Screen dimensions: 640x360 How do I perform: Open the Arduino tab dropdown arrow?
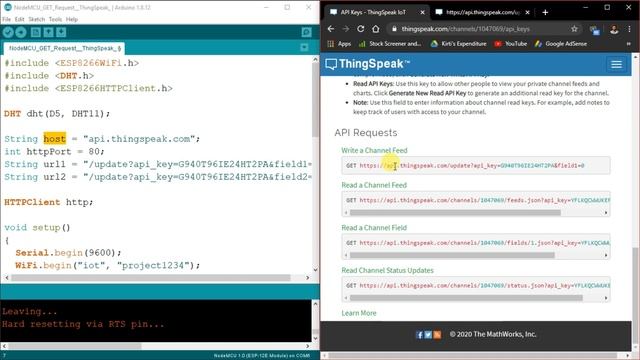(x=304, y=48)
